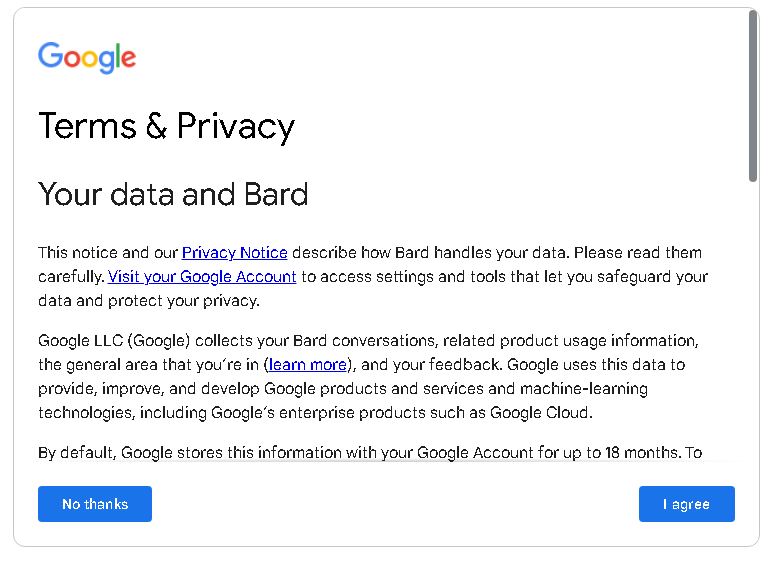Decline with the No thanks button

95,504
